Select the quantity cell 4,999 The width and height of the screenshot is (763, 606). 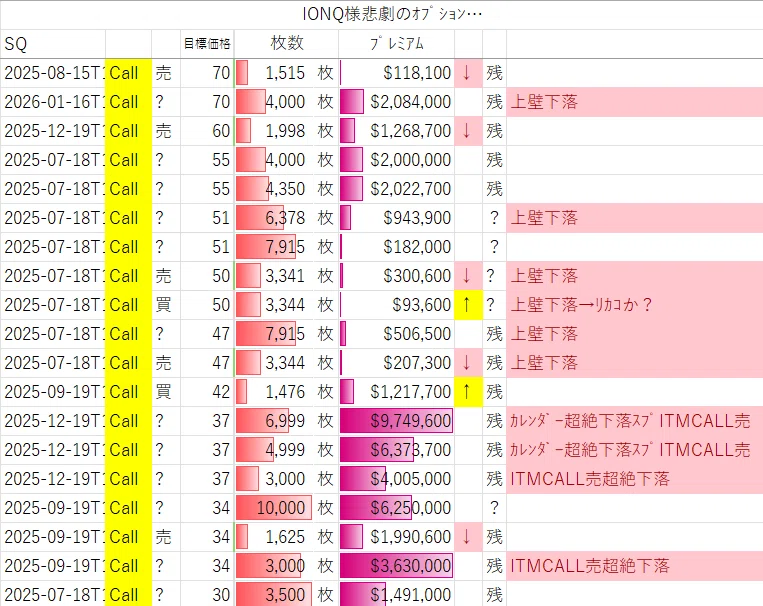pyautogui.click(x=274, y=450)
